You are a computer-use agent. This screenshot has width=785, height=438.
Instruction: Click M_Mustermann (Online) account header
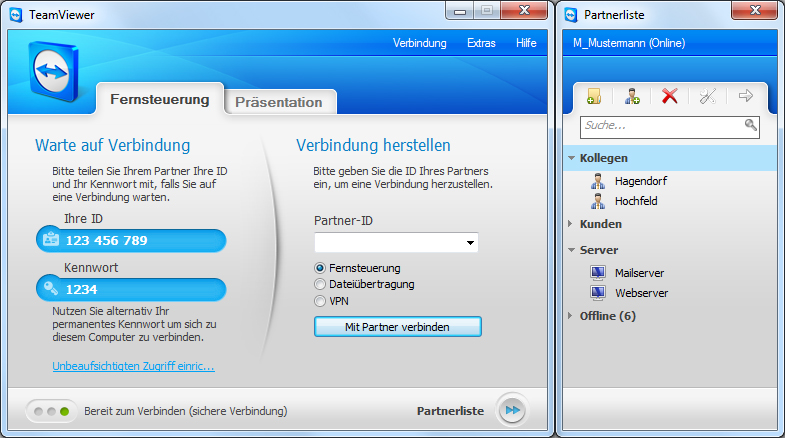629,43
